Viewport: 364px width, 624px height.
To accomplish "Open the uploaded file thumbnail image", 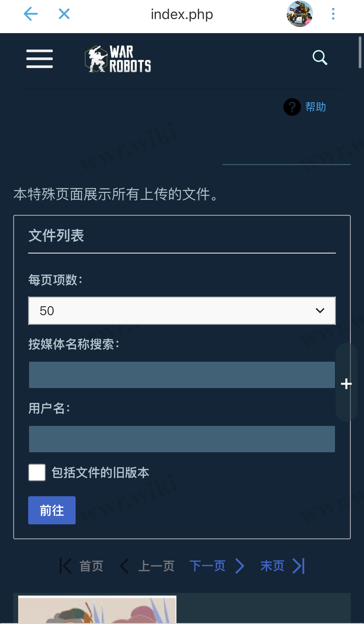I will 97,609.
